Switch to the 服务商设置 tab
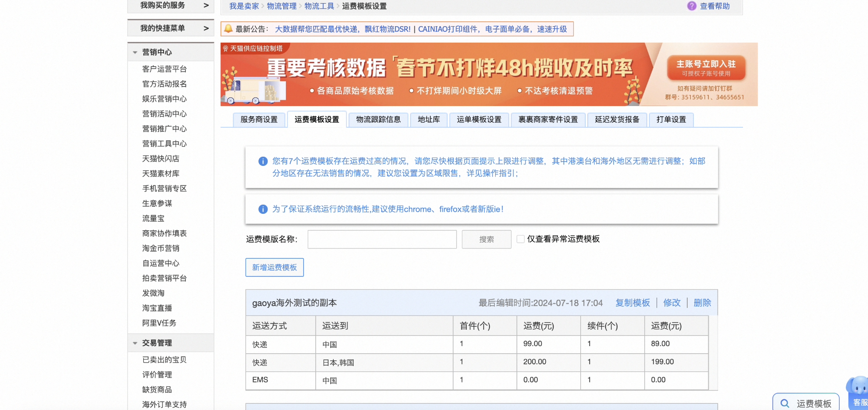The width and height of the screenshot is (868, 410). pyautogui.click(x=259, y=120)
